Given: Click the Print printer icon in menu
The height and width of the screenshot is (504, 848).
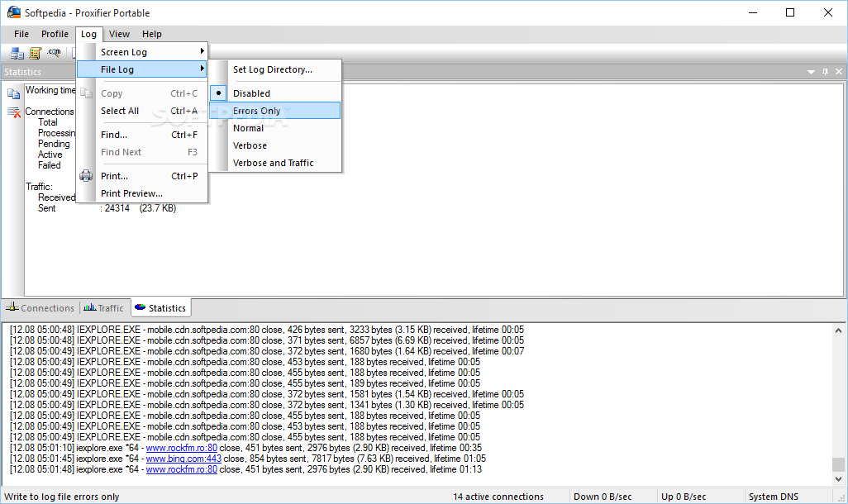Looking at the screenshot, I should pyautogui.click(x=86, y=176).
